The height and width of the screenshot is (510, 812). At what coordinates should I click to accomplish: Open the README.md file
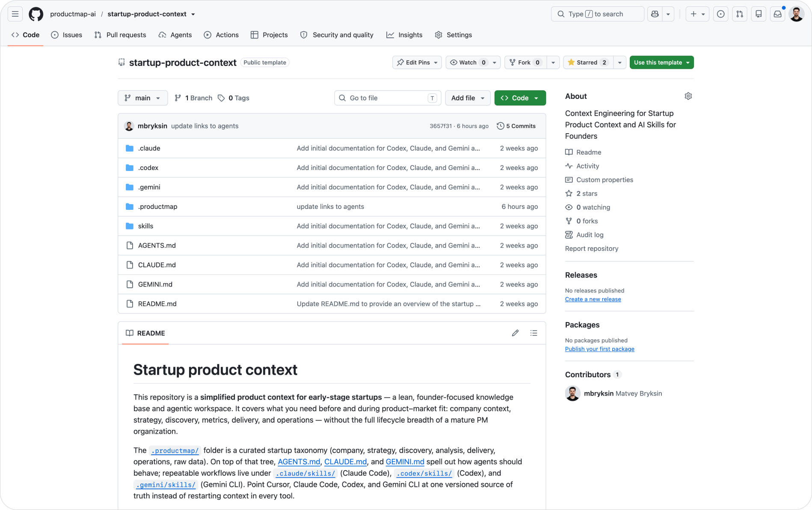tap(157, 304)
